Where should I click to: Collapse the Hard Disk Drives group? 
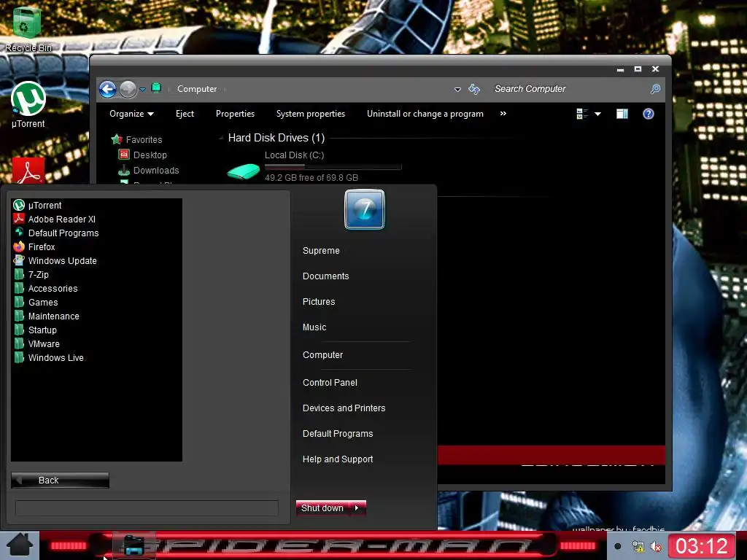[221, 138]
